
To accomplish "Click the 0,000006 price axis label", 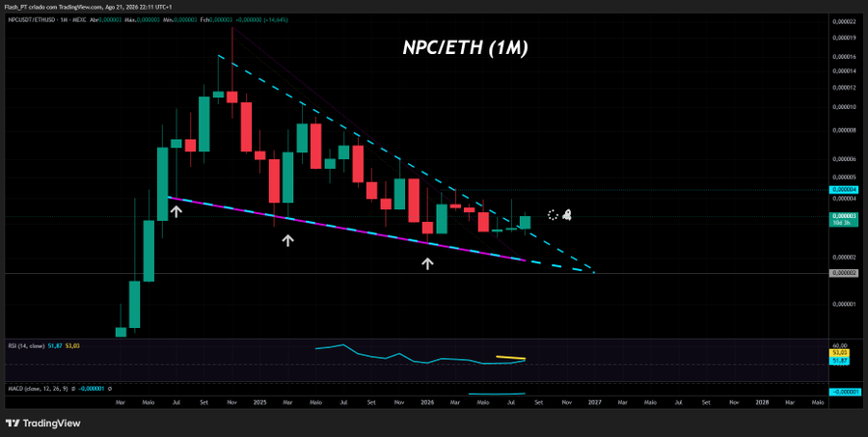I will (844, 159).
